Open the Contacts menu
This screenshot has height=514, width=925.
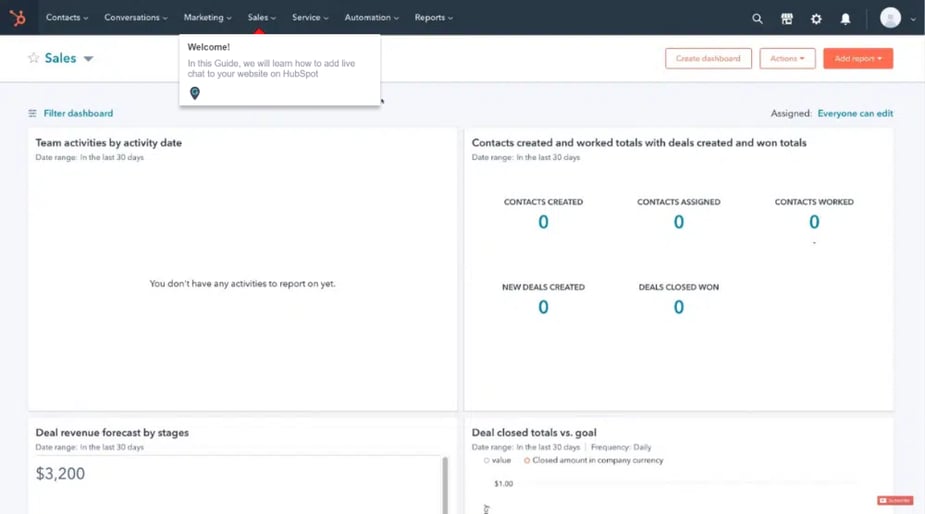pos(67,18)
